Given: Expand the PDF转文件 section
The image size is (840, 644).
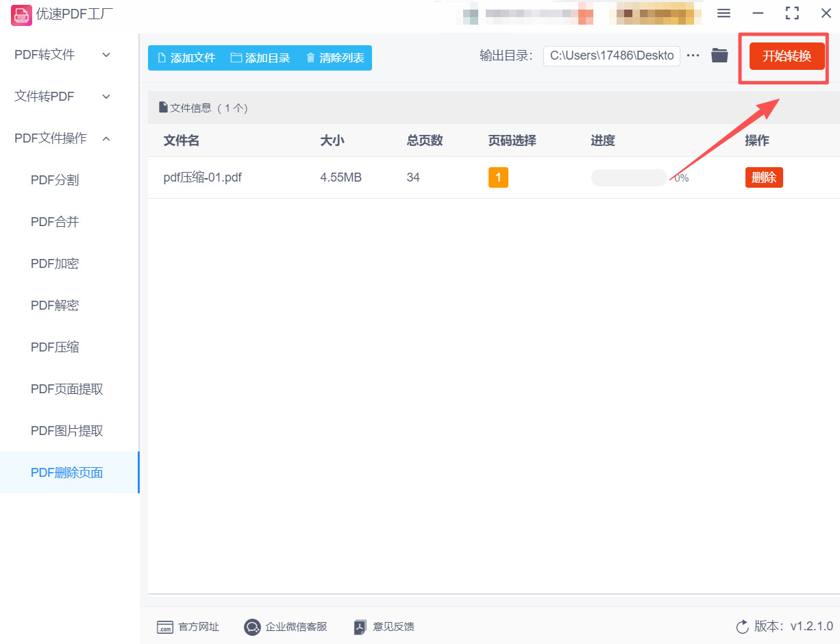Looking at the screenshot, I should click(x=60, y=54).
